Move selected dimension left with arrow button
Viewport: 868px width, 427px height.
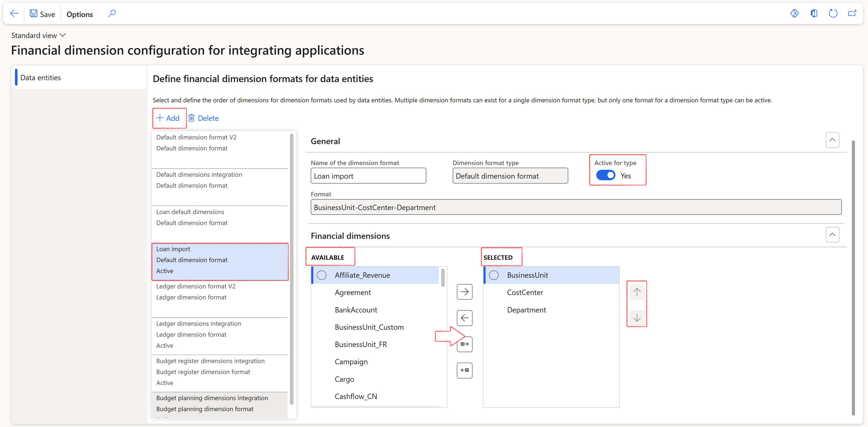pyautogui.click(x=464, y=318)
